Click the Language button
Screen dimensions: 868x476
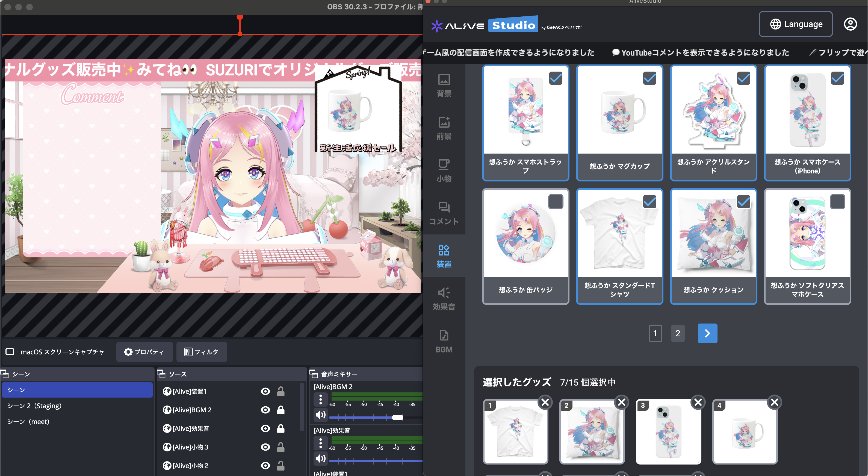coord(796,24)
